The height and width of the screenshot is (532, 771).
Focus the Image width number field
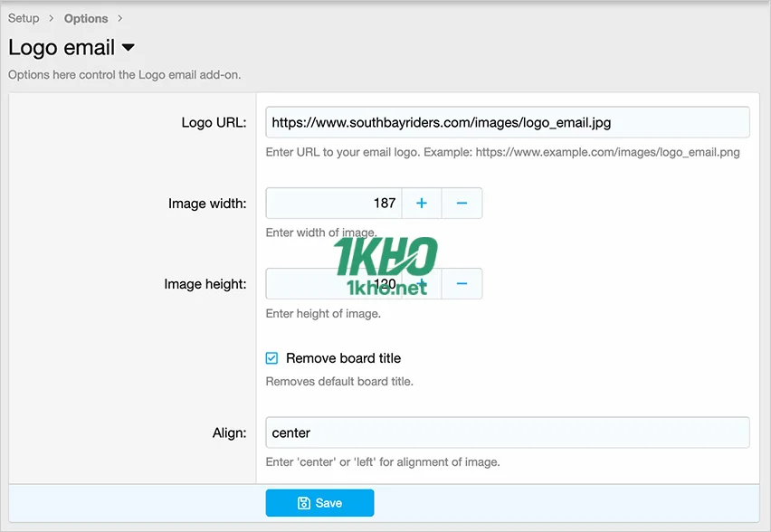[333, 204]
